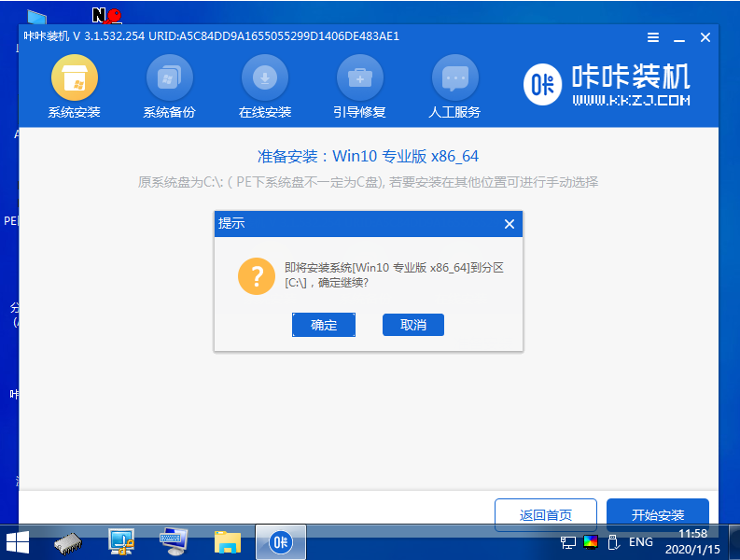The image size is (740, 560).
Task: Open the memory chip taskbar icon
Action: pyautogui.click(x=70, y=541)
